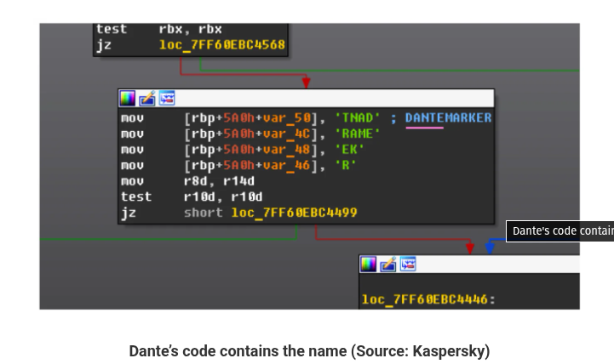The height and width of the screenshot is (364, 614).
Task: Click node color icon in DANTEMARKER block
Action: [128, 97]
